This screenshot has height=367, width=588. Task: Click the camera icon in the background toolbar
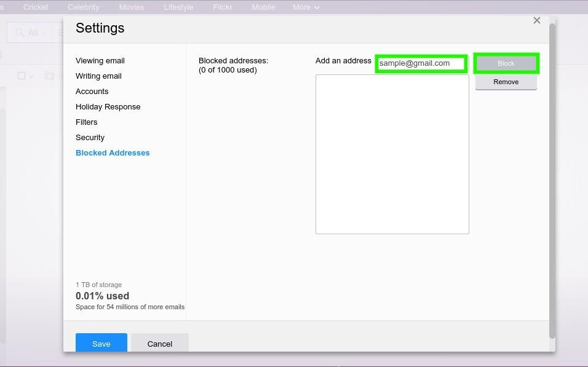click(x=50, y=76)
